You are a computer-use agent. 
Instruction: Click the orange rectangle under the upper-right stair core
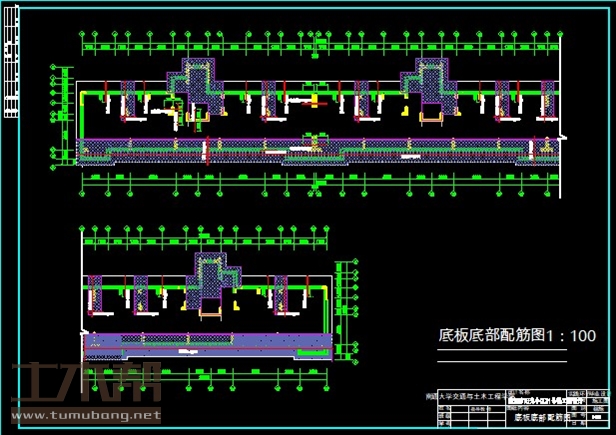pos(431,119)
